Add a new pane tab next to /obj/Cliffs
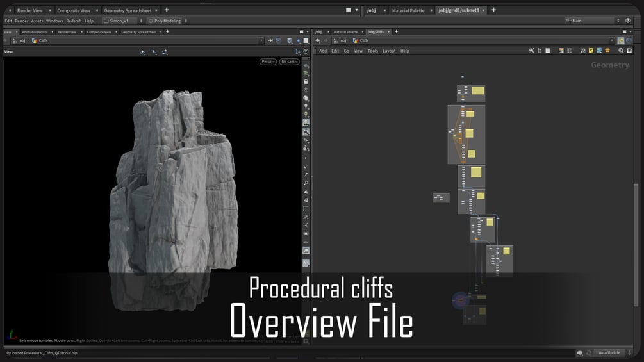Screen dimensions: 644x362 [x=397, y=31]
